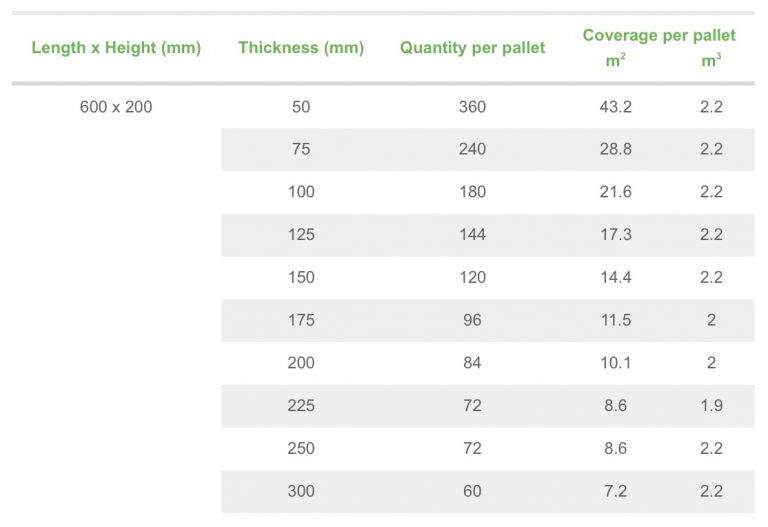This screenshot has width=768, height=527.
Task: Click the quantity 120 cell
Action: click(x=472, y=277)
